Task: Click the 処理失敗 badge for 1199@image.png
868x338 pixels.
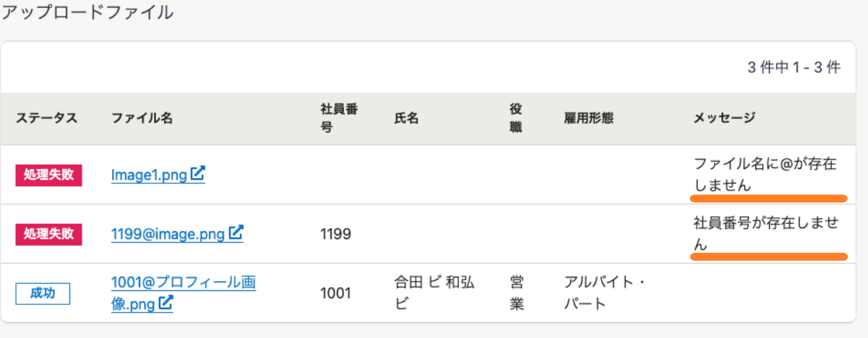Action: point(48,234)
